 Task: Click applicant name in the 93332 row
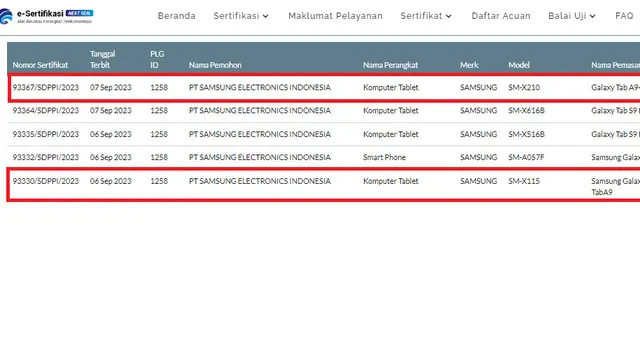tap(260, 157)
